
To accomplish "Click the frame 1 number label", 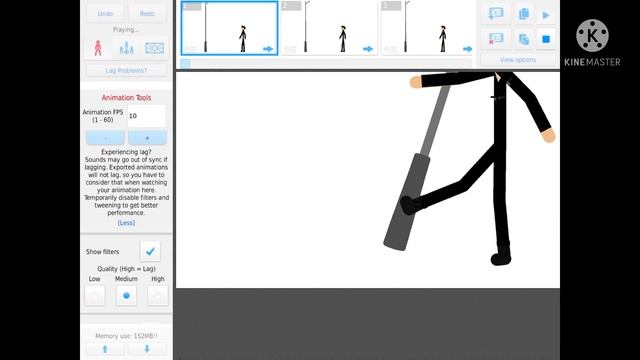I will pos(192,6).
